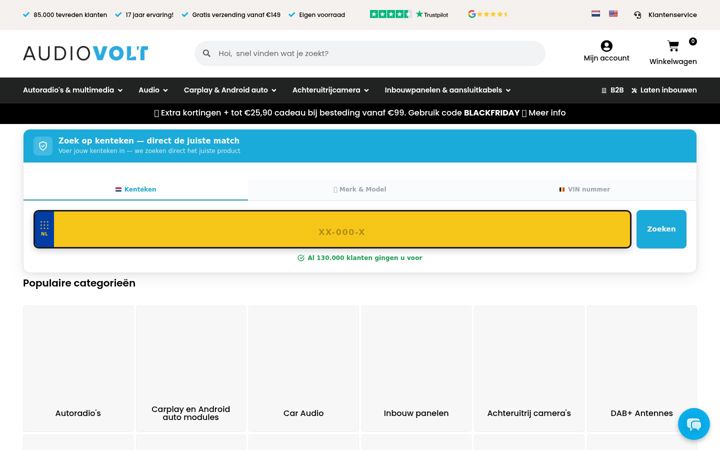Click the NL EU stars plate icon
This screenshot has width=720, height=450.
coord(44,229)
